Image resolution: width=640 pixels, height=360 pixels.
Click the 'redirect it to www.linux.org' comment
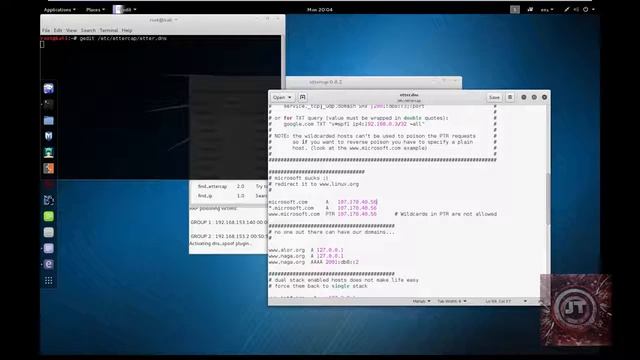click(x=313, y=184)
